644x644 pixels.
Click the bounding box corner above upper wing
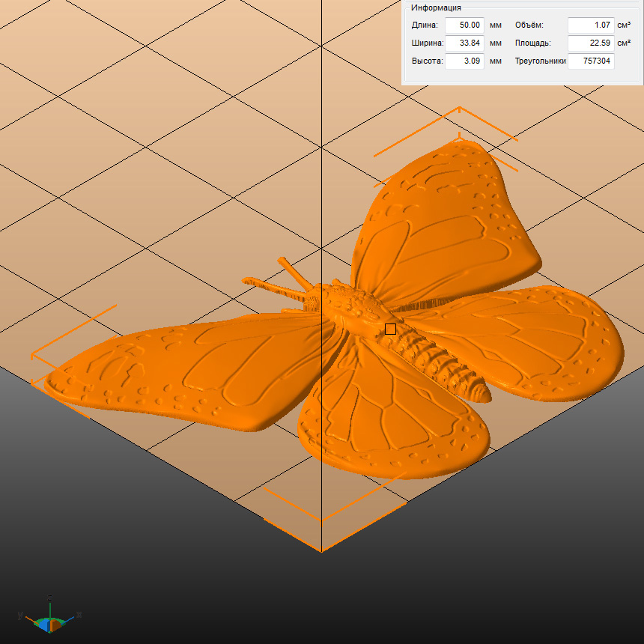[x=459, y=108]
